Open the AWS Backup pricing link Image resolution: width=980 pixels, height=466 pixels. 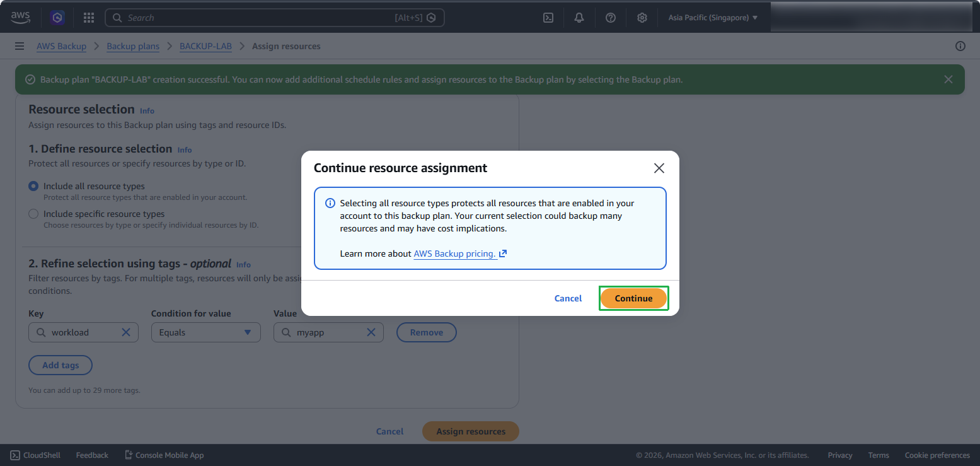460,253
